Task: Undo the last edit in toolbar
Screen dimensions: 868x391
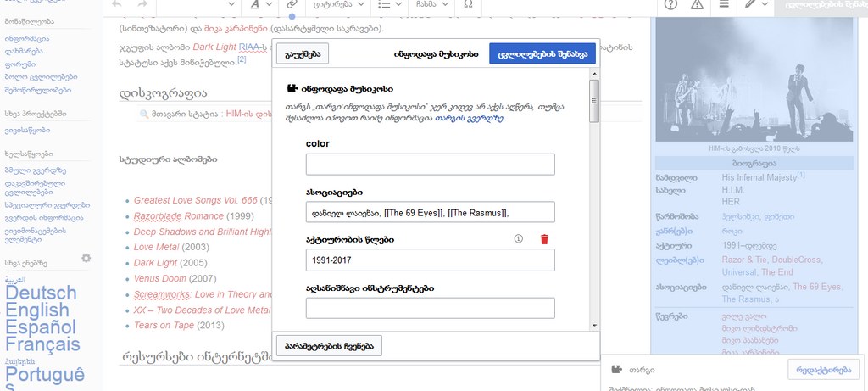Action: 117,4
